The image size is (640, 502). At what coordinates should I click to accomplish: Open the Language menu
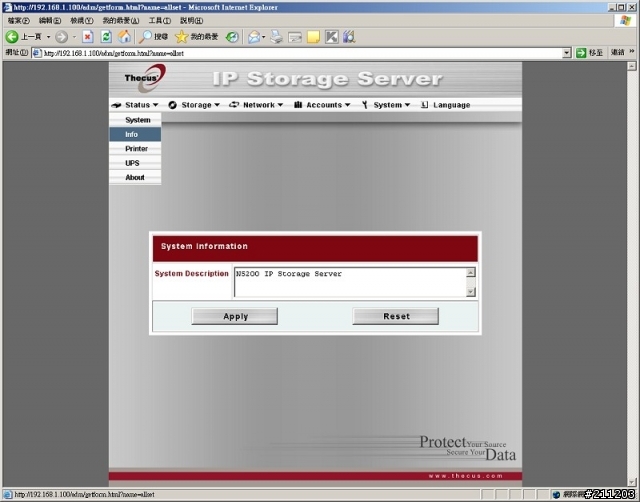[x=445, y=105]
